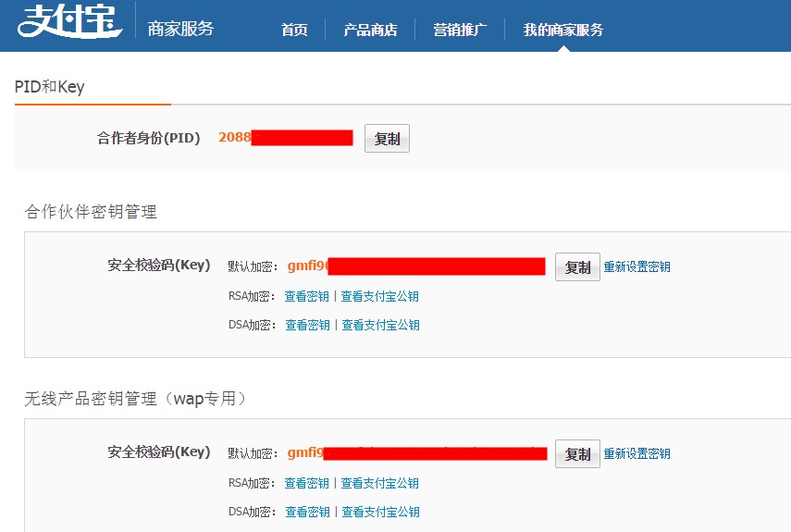This screenshot has height=532, width=791.
Task: Open DSA加密 查看密钥 in wap专用 section
Action: 308,512
